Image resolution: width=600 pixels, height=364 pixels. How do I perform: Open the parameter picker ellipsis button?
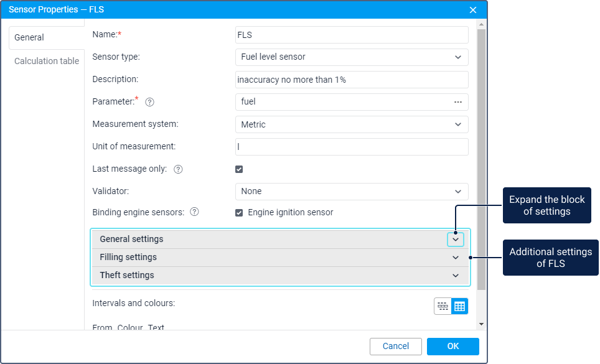click(458, 102)
